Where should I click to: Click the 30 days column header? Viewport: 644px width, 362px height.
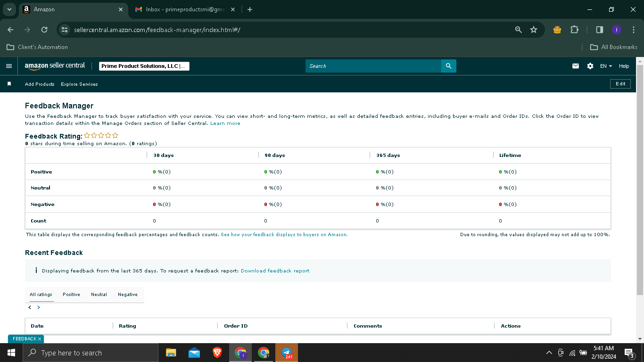[x=164, y=155]
